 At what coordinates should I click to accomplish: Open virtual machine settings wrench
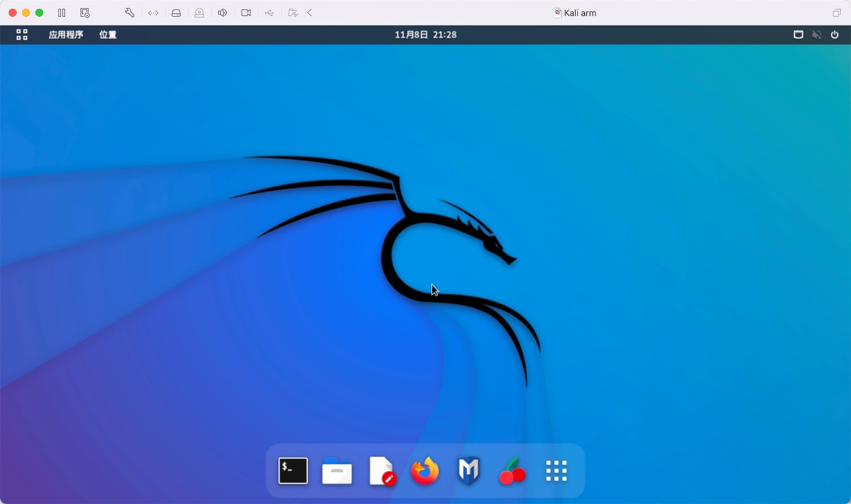click(x=130, y=13)
